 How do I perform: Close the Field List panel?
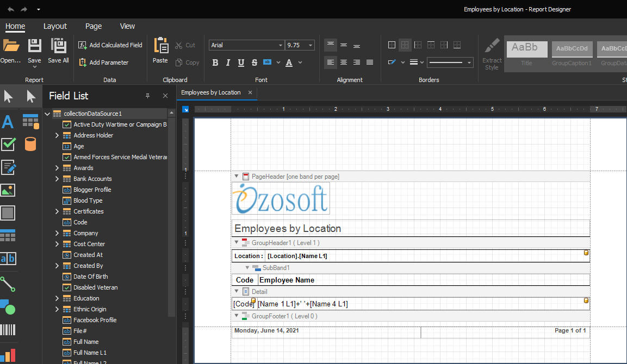(x=165, y=96)
